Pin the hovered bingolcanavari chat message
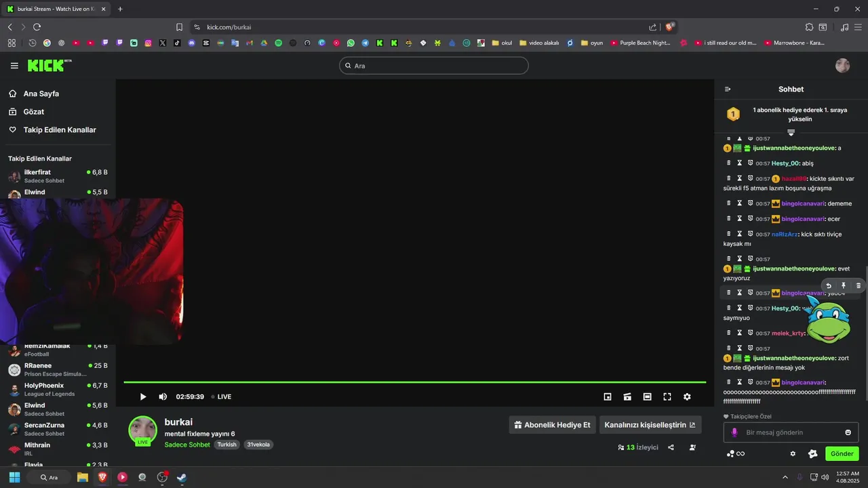The height and width of the screenshot is (488, 868). (x=844, y=286)
